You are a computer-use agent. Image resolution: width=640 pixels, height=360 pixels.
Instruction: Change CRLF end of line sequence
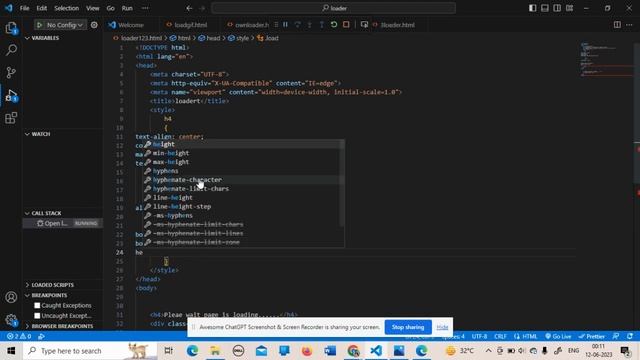[500, 336]
